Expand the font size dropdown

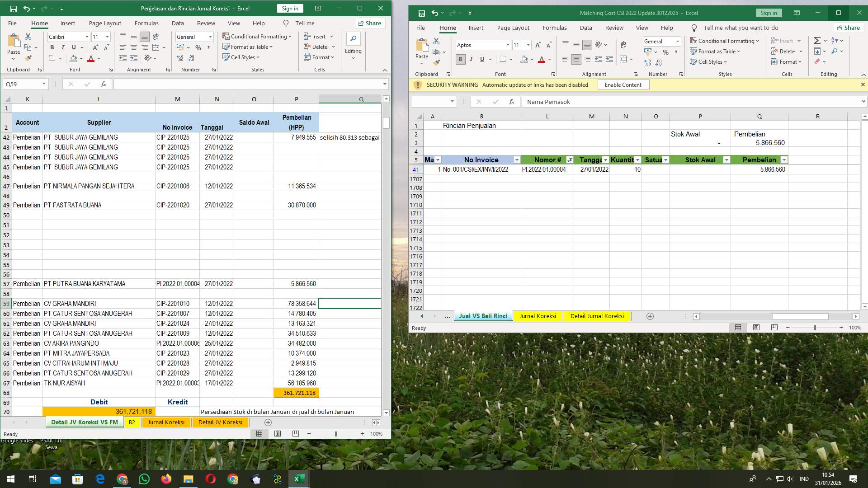click(107, 37)
